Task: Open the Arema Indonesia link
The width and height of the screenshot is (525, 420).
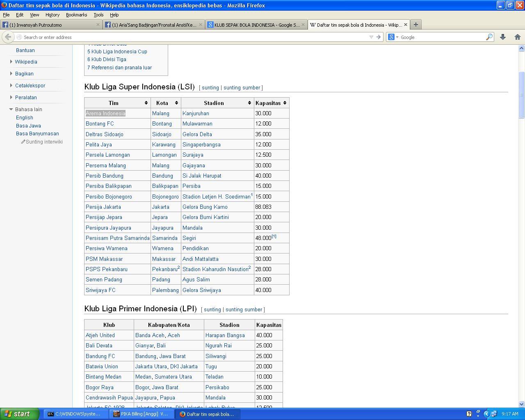Action: coord(105,113)
